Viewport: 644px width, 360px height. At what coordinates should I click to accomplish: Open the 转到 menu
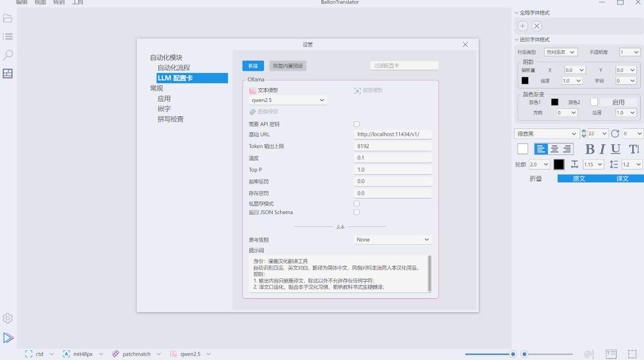coord(59,2)
